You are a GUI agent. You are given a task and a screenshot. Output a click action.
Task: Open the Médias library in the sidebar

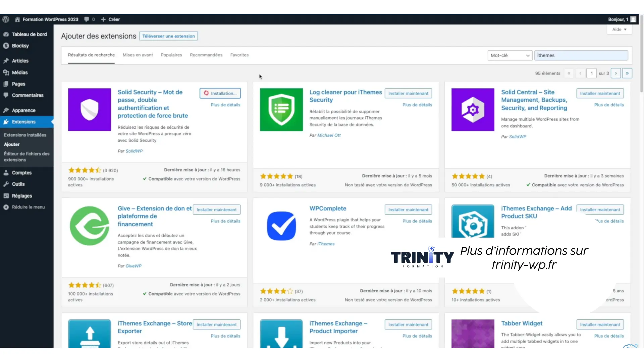pos(20,72)
